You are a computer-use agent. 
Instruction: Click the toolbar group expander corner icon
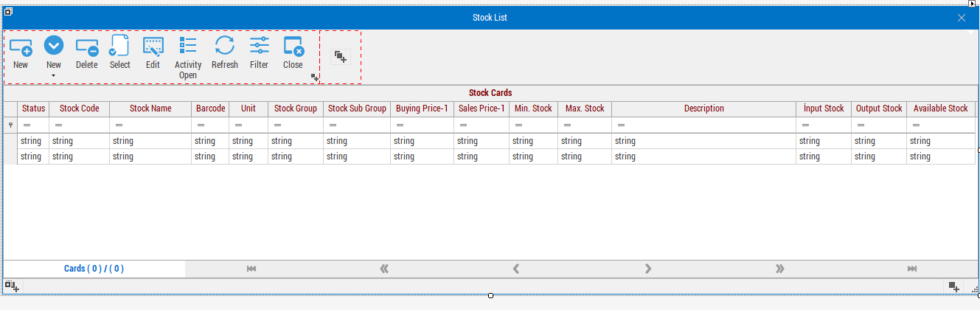315,77
